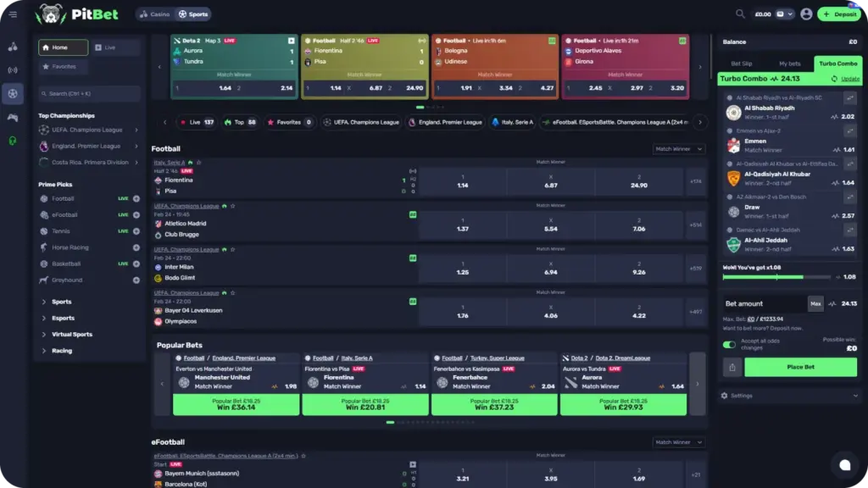Open casino cherries icon in left rail
Viewport: 868px width, 488px height.
(x=12, y=47)
